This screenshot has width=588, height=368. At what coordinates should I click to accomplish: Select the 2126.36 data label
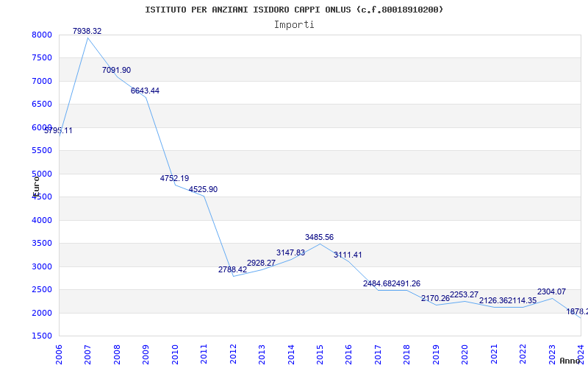pyautogui.click(x=493, y=301)
